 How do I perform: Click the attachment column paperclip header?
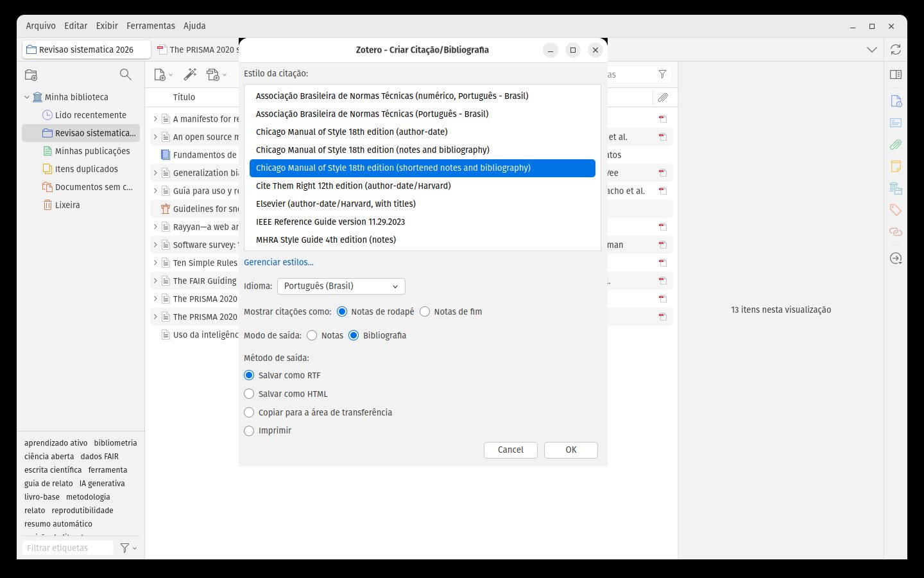(663, 98)
